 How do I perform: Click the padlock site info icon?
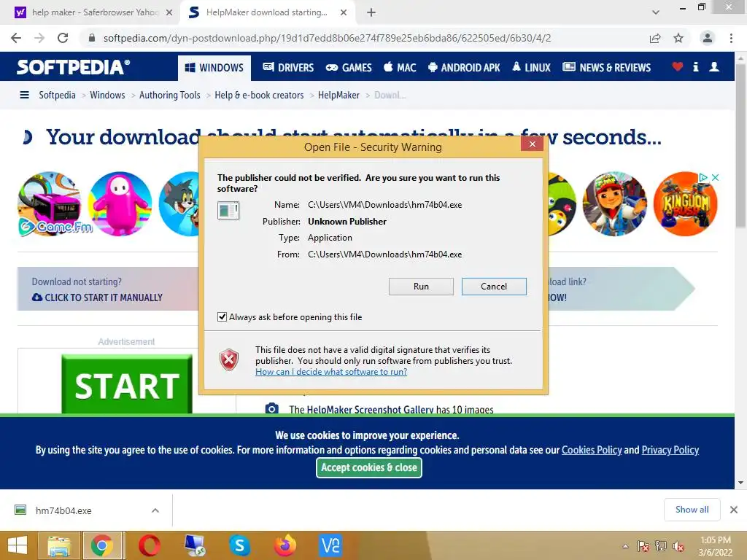click(x=92, y=38)
